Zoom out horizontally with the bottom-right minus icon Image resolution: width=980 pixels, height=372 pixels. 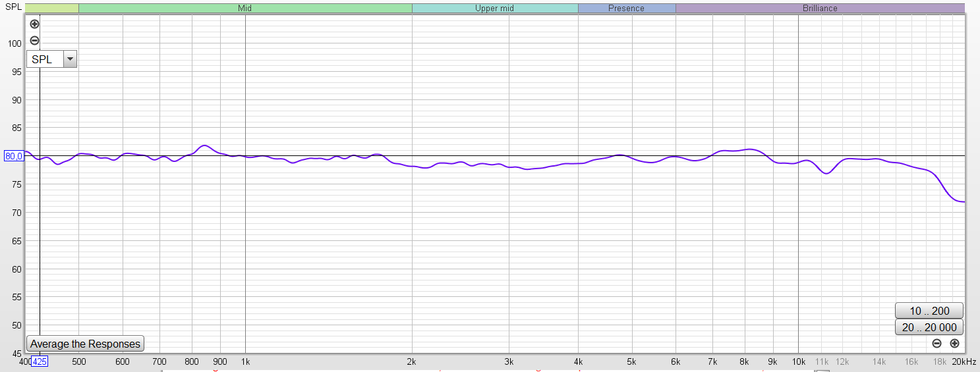[937, 343]
